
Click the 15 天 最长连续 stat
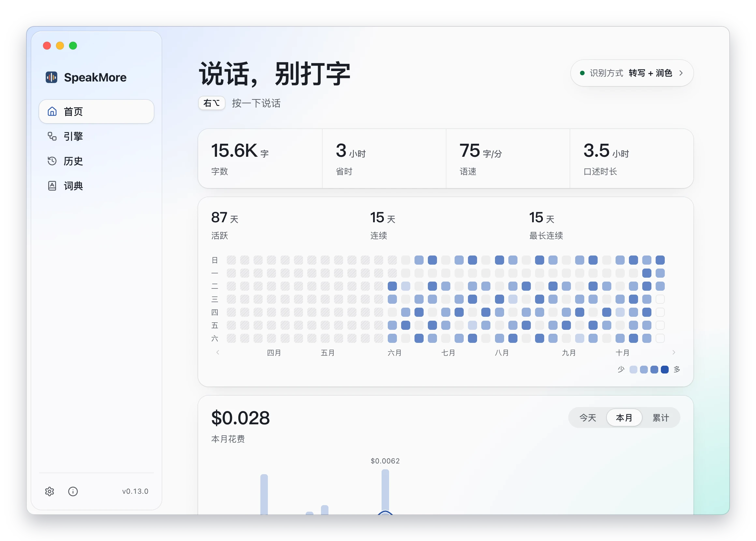coord(546,225)
